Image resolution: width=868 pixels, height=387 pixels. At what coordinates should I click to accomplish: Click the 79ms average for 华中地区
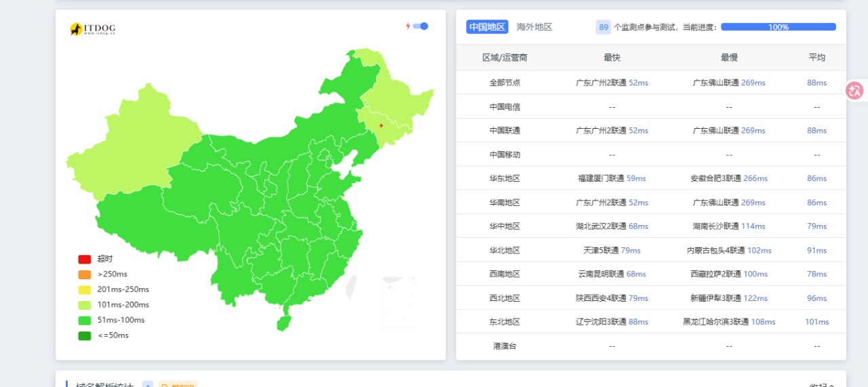click(817, 226)
